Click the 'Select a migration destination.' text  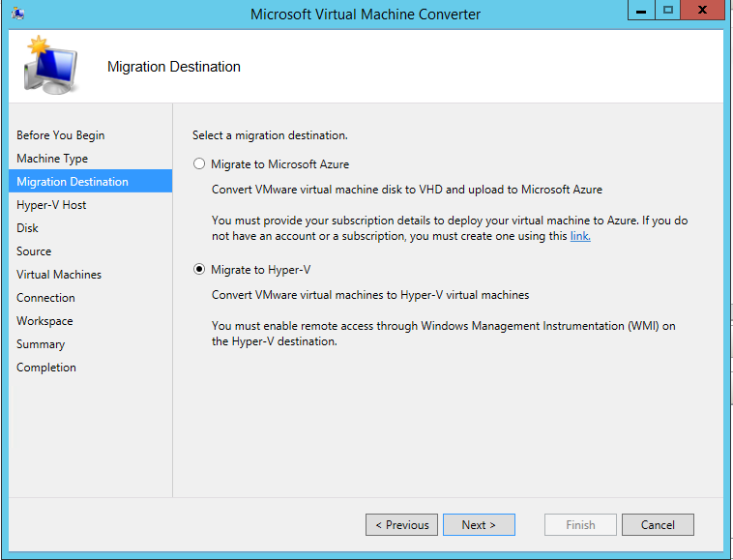coord(270,135)
